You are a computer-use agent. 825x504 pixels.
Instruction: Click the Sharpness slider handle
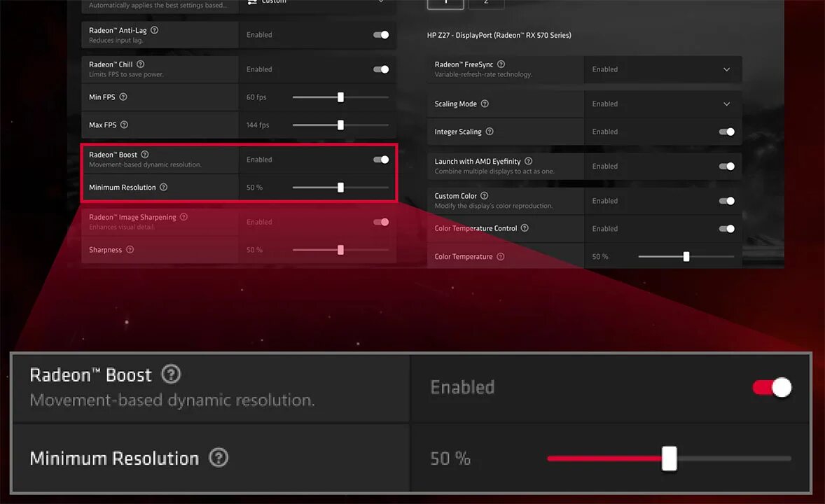(x=340, y=250)
